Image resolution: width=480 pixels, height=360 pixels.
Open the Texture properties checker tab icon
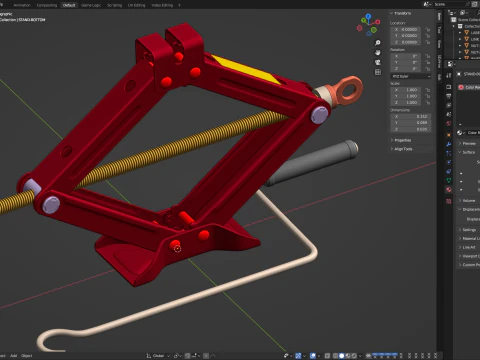click(x=449, y=201)
